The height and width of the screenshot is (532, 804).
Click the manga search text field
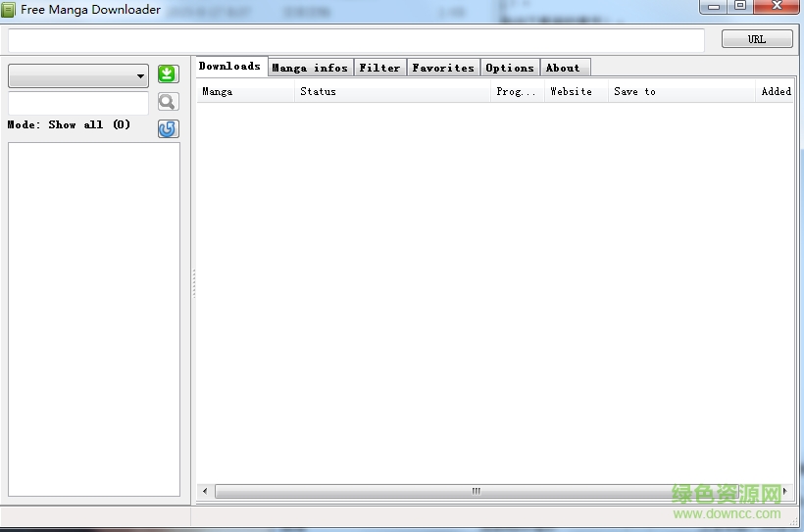point(78,103)
